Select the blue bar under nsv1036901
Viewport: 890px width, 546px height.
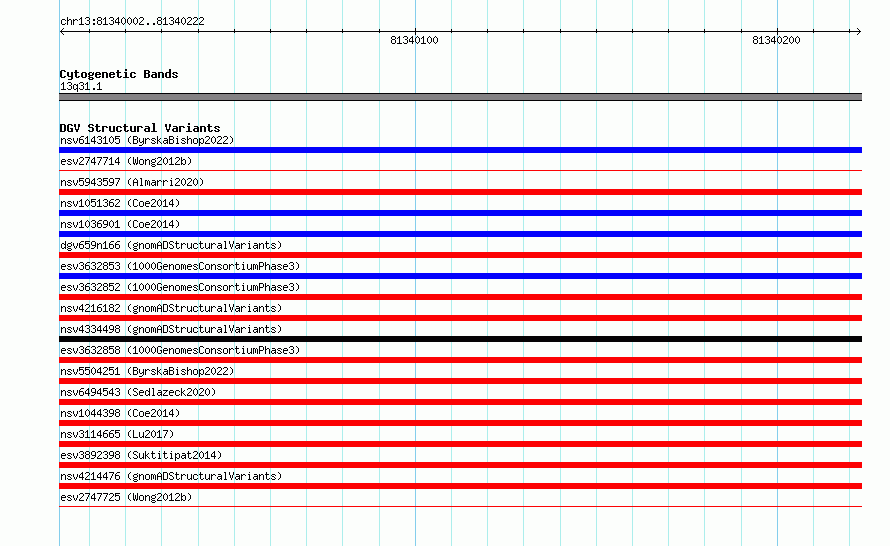[460, 234]
